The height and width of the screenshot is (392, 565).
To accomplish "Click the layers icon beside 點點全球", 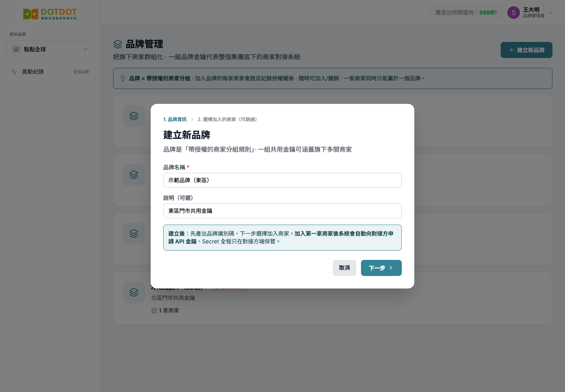I will (16, 49).
